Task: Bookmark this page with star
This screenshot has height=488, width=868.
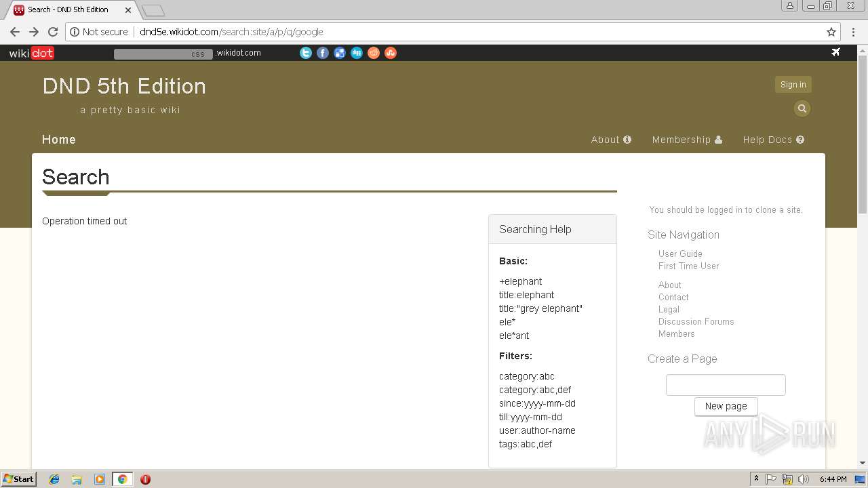Action: pyautogui.click(x=831, y=32)
